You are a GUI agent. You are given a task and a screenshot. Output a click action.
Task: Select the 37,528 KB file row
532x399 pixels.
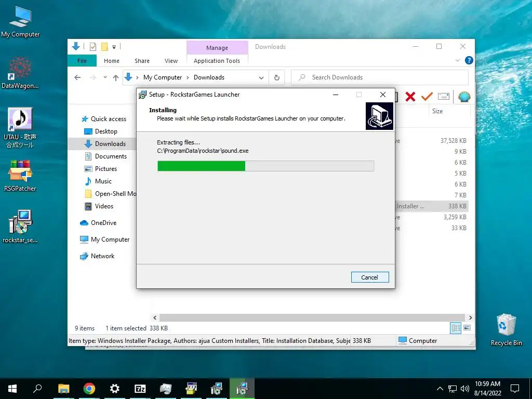[x=432, y=140]
